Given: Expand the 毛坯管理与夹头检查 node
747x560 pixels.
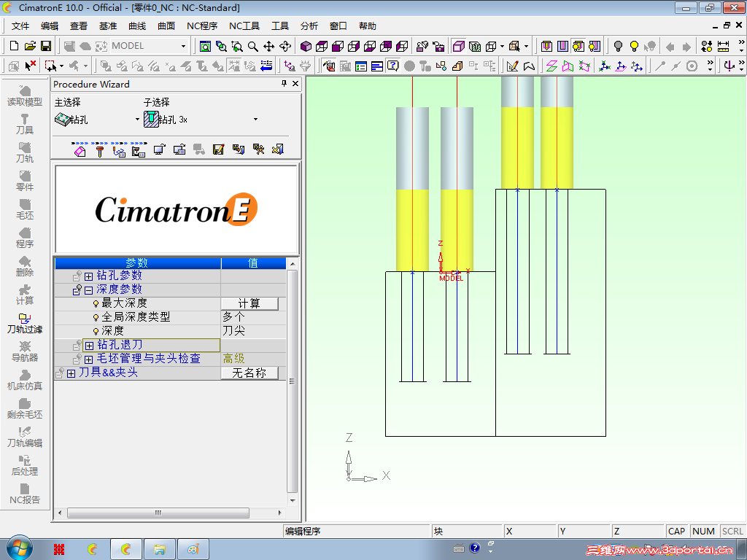Looking at the screenshot, I should [88, 359].
